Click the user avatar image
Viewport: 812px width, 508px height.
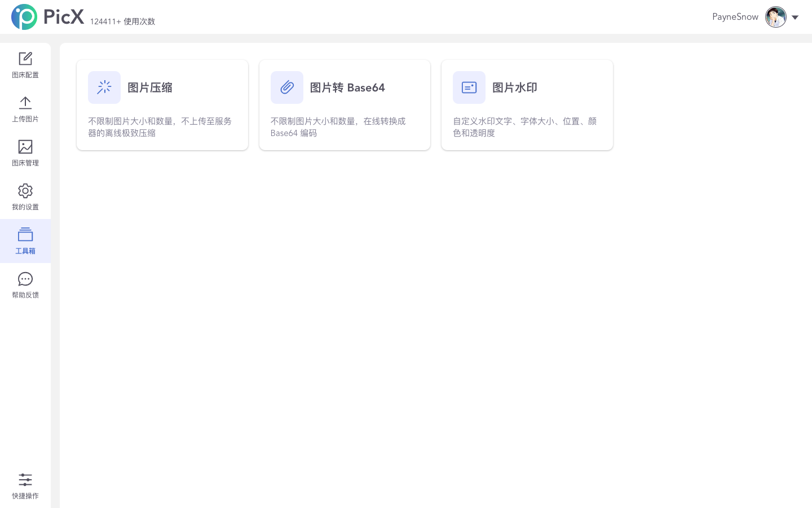pyautogui.click(x=776, y=17)
